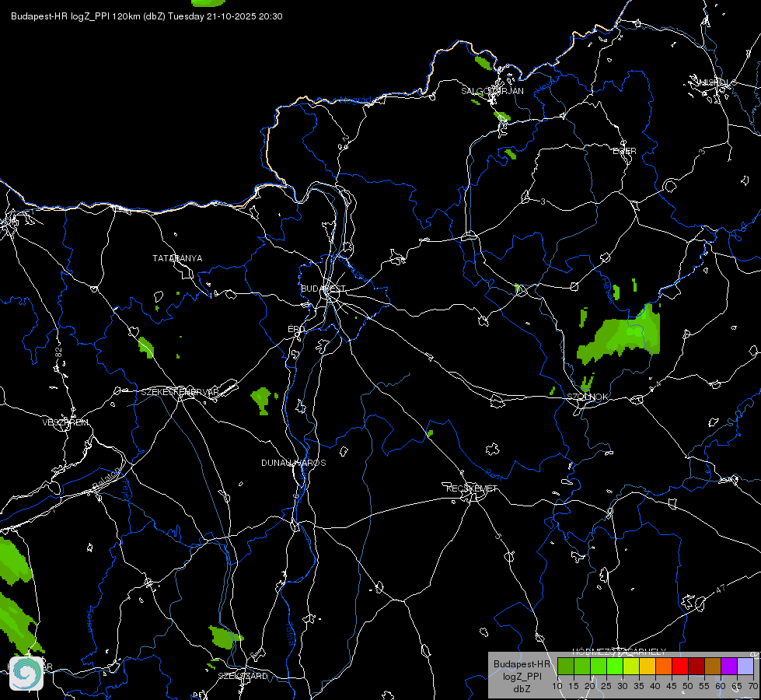This screenshot has width=761, height=700.
Task: Click the green radar echo east of Szekesfehervar
Action: [x=262, y=401]
